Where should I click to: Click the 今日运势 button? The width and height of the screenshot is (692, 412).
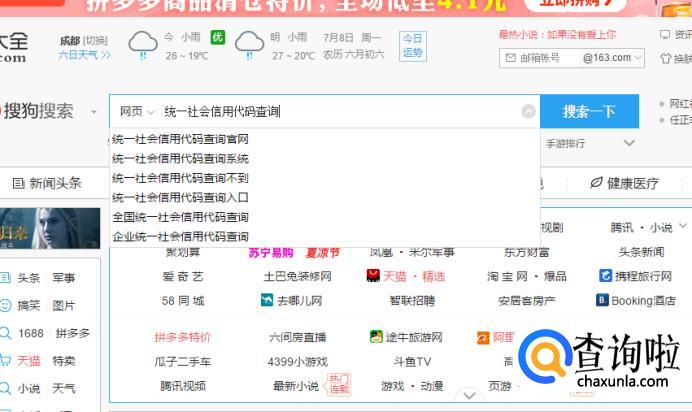coord(413,45)
